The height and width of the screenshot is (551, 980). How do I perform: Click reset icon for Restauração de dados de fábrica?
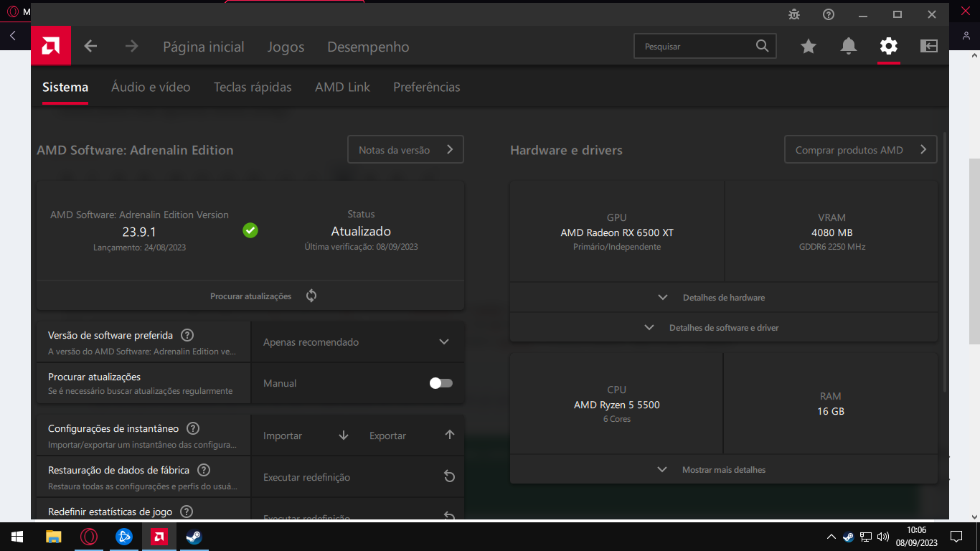[x=450, y=477]
